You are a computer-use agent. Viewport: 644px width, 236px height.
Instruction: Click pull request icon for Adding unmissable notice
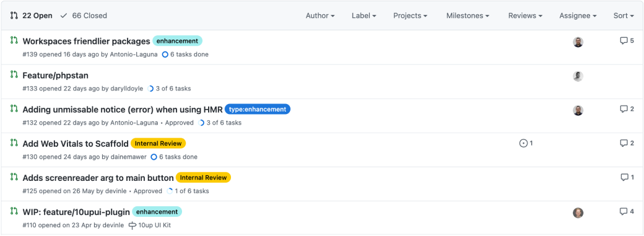click(14, 108)
